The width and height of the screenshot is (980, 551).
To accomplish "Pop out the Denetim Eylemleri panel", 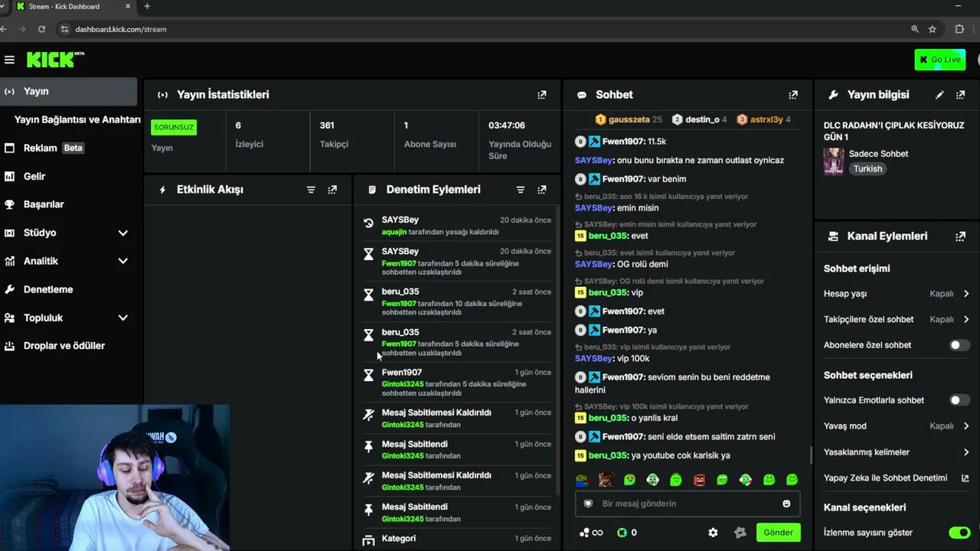I will click(542, 190).
